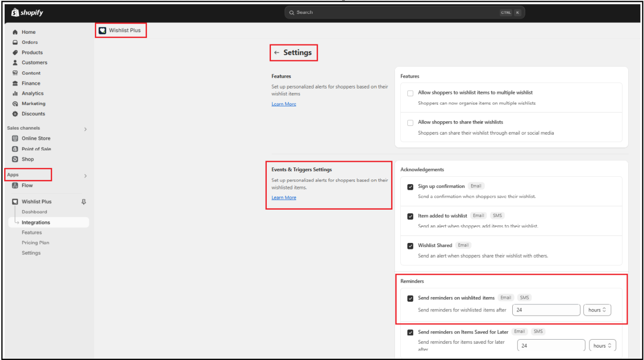
Task: Click the Customers person icon
Action: [x=15, y=62]
